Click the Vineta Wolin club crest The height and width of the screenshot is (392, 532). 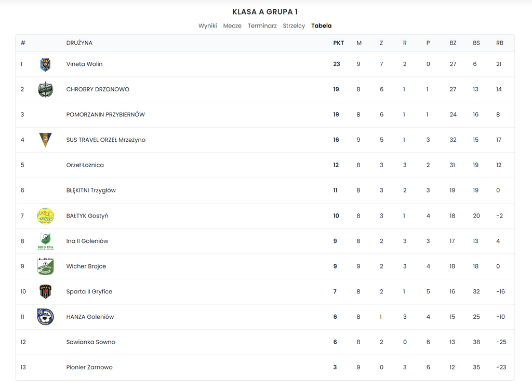[45, 64]
